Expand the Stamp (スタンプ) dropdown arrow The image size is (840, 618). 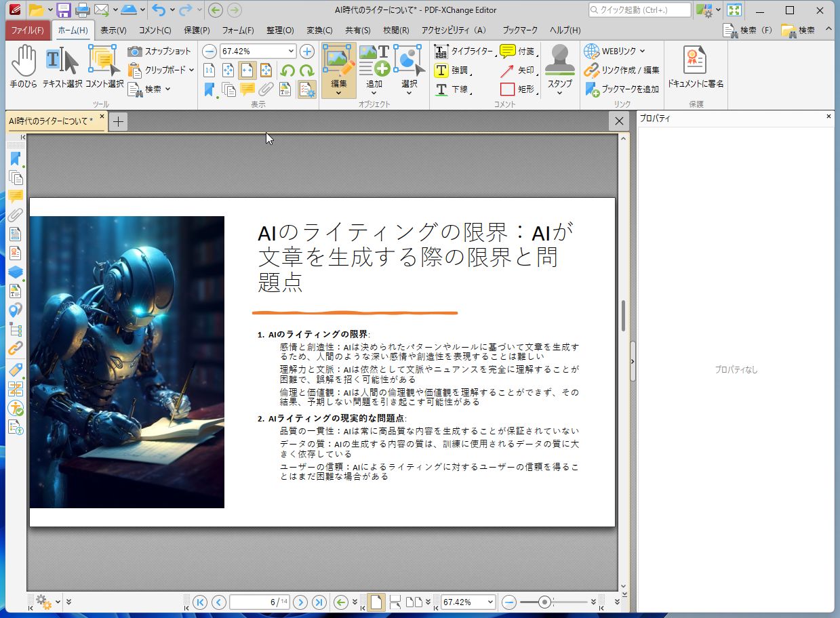tap(559, 94)
